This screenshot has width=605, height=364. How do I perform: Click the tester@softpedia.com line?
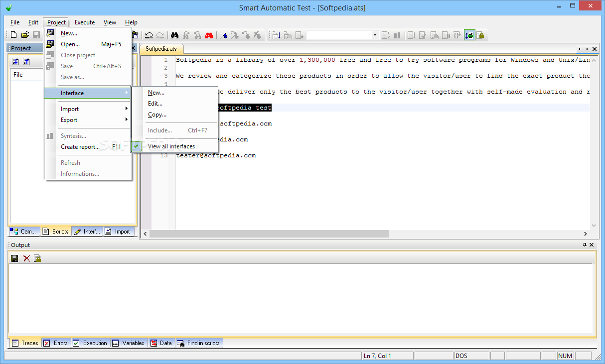tap(216, 155)
